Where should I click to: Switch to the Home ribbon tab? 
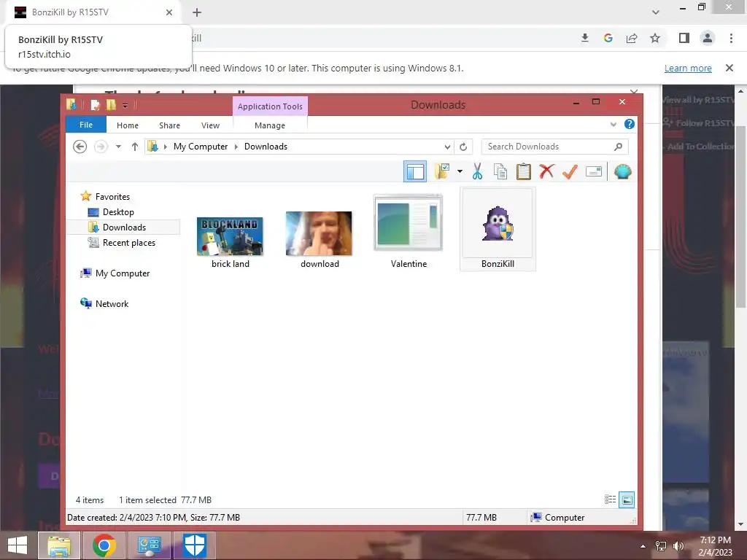click(x=128, y=125)
